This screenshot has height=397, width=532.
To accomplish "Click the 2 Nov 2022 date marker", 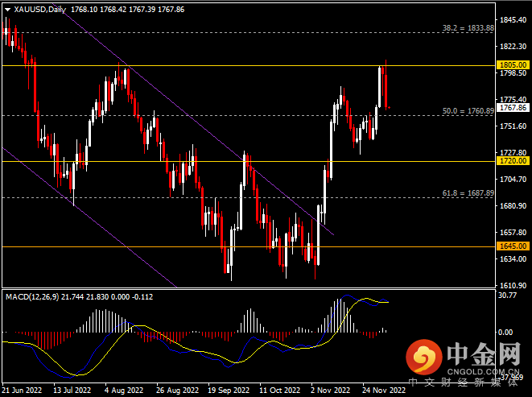I will (x=329, y=390).
